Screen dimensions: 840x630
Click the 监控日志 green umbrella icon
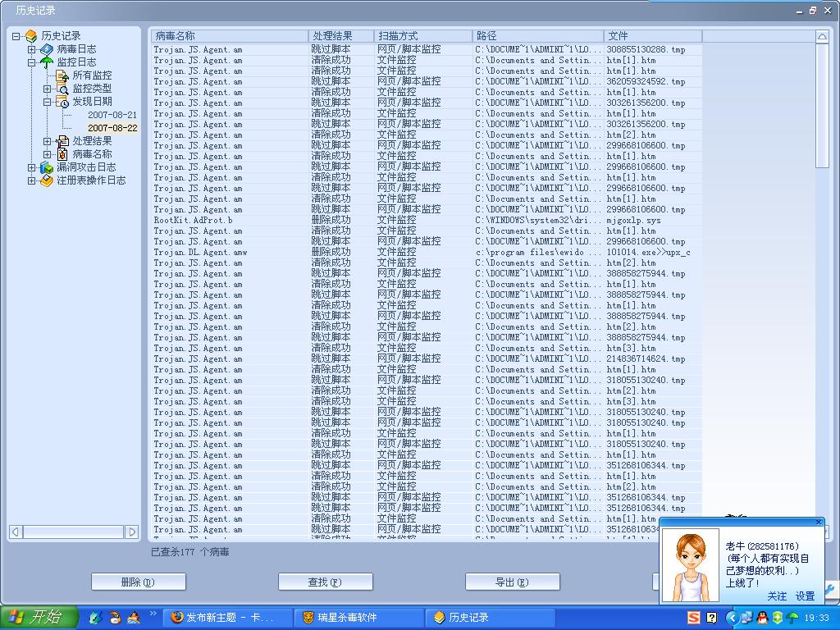47,62
